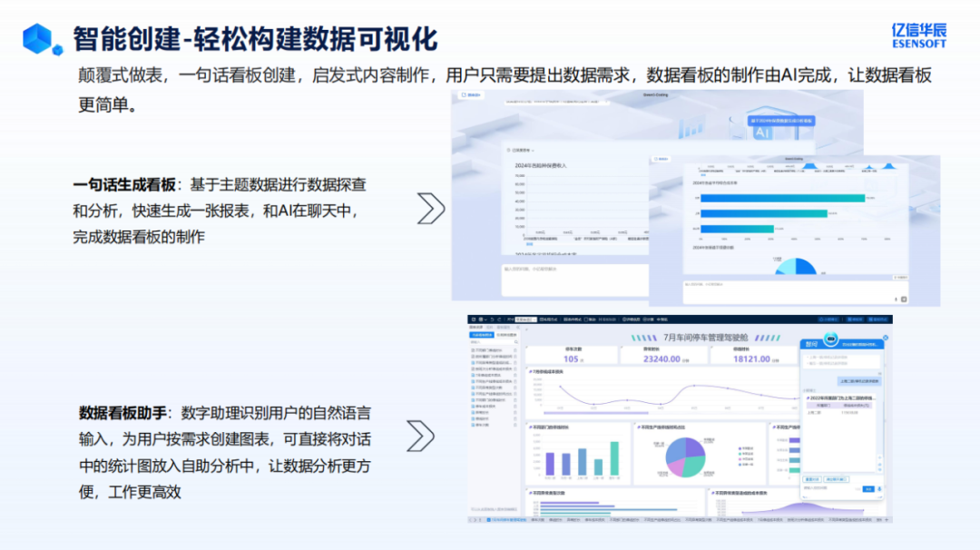This screenshot has width=980, height=550.
Task: Click the rightmost button in the dashboard top bar
Action: pos(878,319)
